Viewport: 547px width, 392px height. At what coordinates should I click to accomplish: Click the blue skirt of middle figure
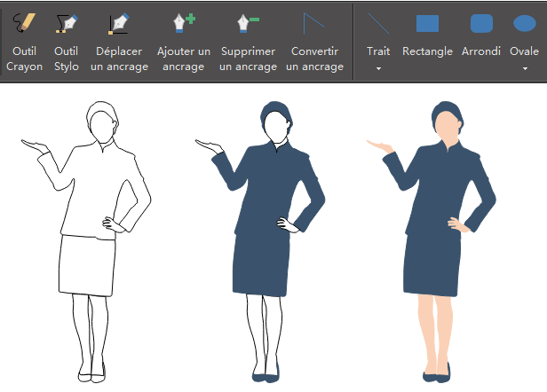[262, 264]
